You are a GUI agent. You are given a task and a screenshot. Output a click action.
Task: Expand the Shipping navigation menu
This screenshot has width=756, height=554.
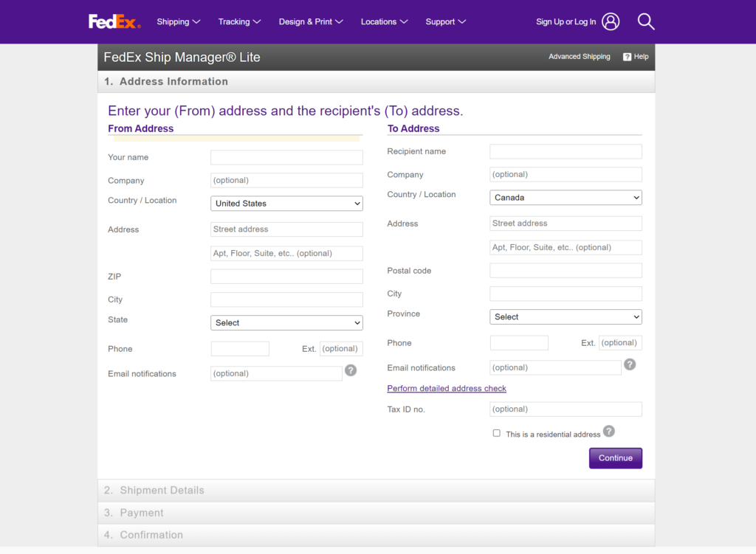point(178,21)
